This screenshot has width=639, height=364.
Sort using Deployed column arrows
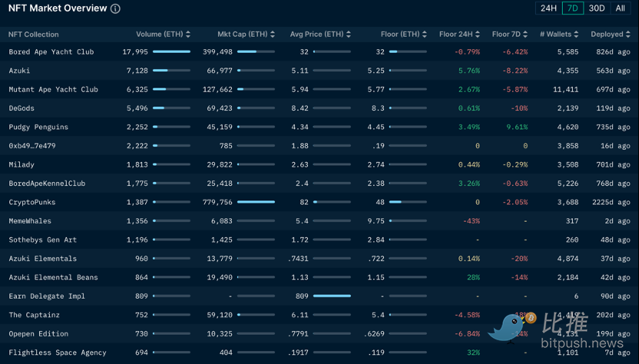tap(628, 35)
